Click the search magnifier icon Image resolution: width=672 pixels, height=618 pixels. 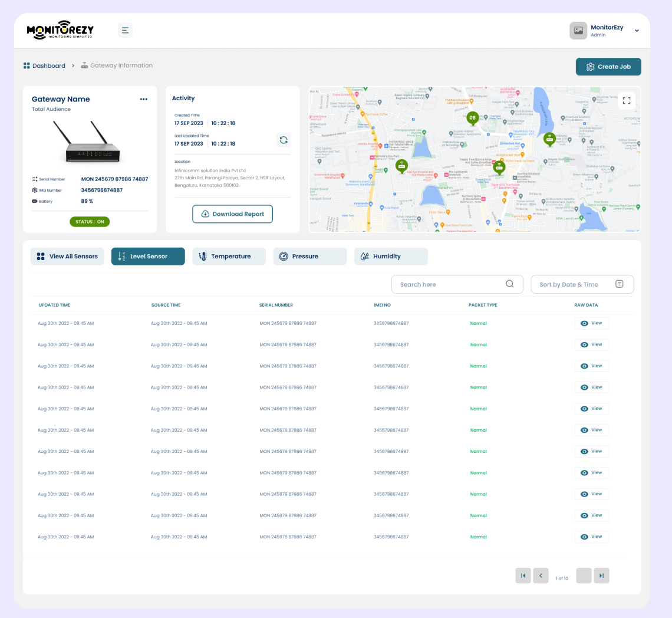[x=509, y=284]
